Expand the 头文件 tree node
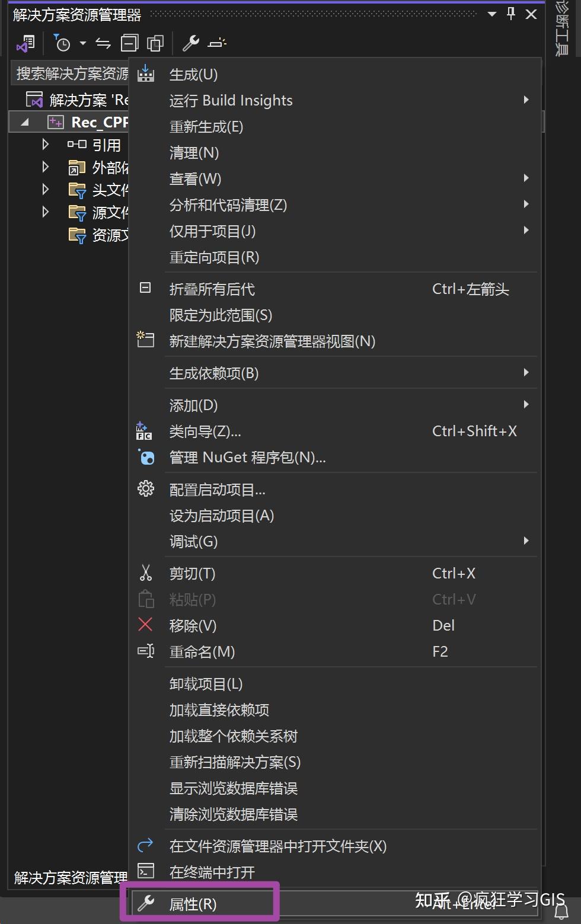 45,189
